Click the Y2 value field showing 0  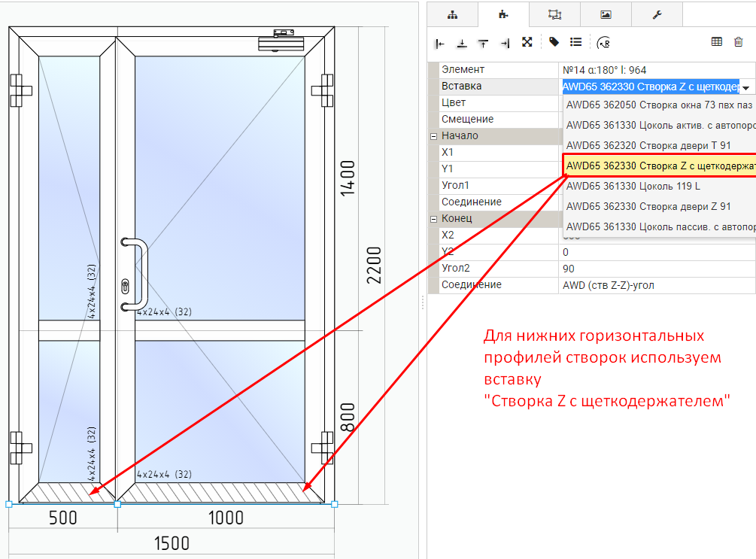pyautogui.click(x=657, y=252)
